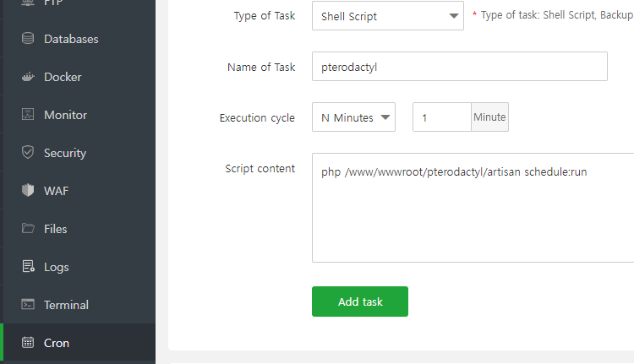Click the WAF shield icon
Viewport: 634px width, 364px height.
click(x=28, y=191)
